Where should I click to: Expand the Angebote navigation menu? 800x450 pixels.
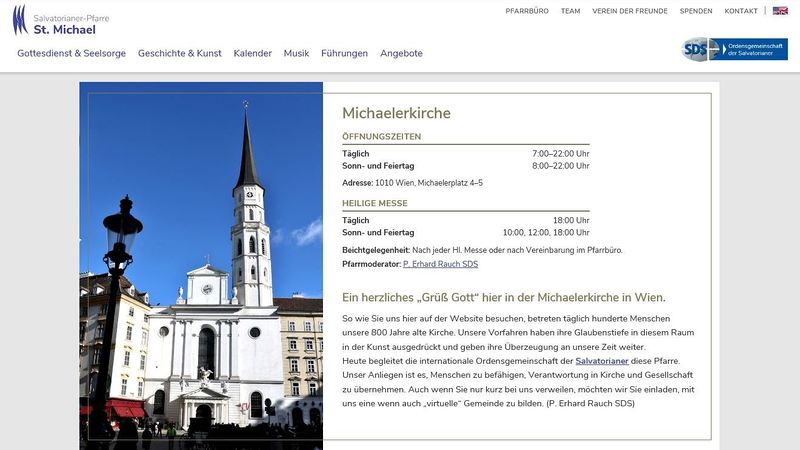[401, 53]
